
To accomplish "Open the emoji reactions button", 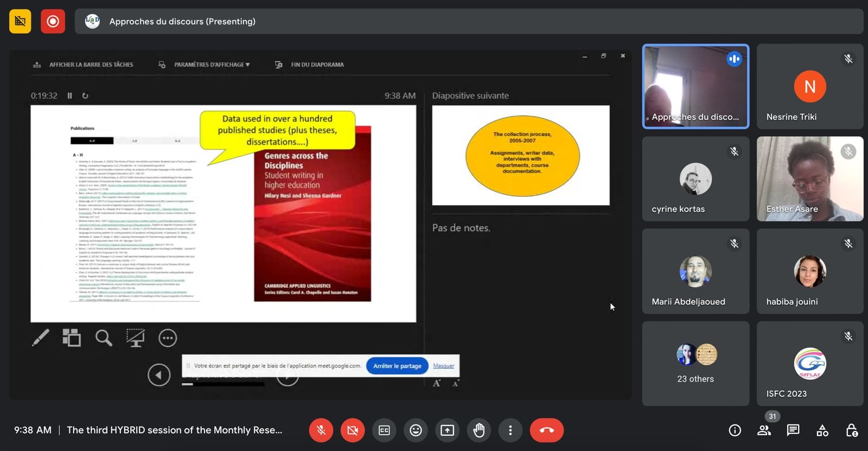I will 416,430.
